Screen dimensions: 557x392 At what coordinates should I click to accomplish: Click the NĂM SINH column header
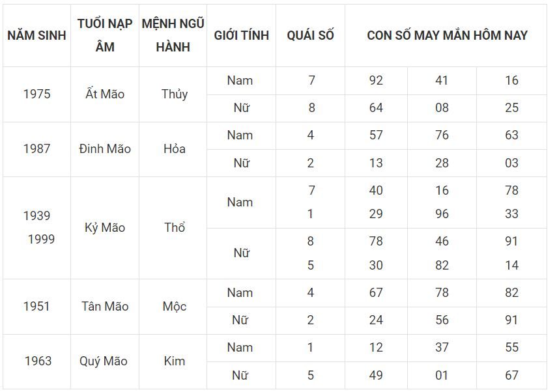coord(37,36)
